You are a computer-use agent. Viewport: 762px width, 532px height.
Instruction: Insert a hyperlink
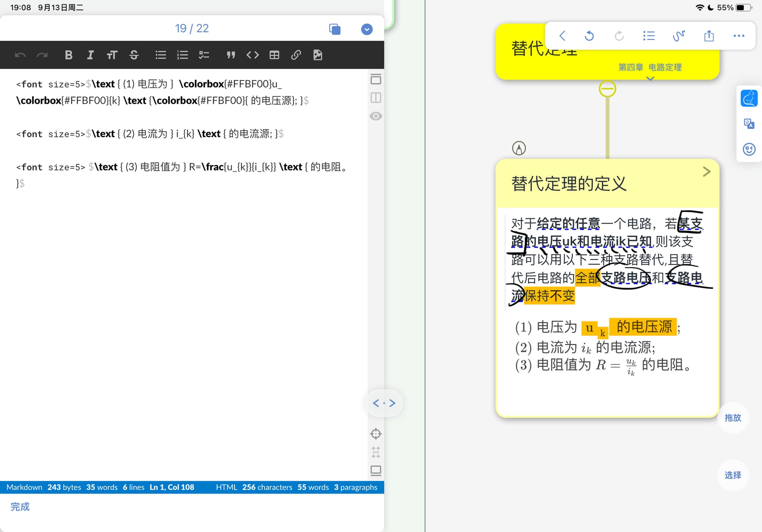pos(296,55)
